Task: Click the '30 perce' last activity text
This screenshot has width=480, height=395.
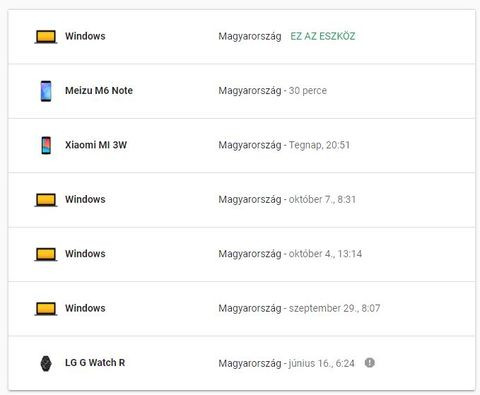Action: tap(308, 91)
